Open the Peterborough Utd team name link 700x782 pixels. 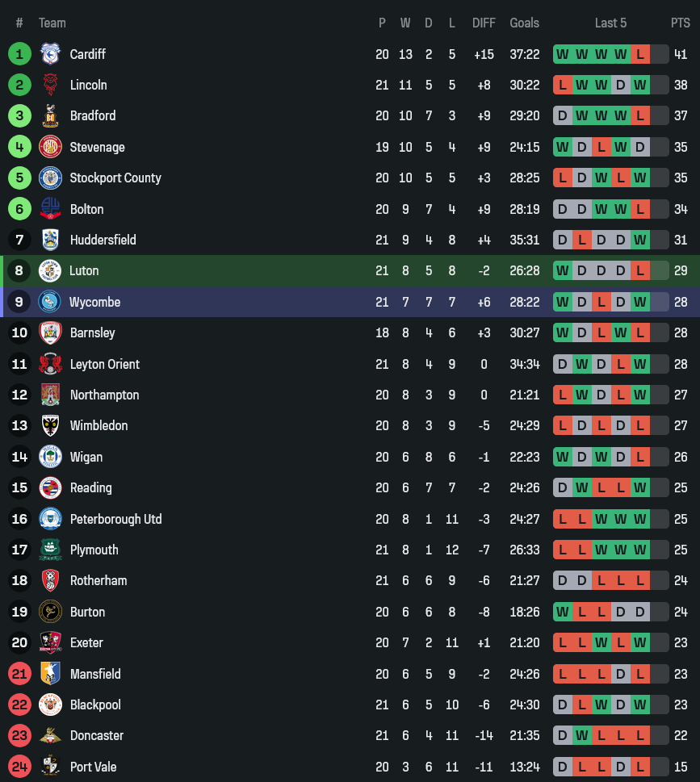[x=115, y=519]
